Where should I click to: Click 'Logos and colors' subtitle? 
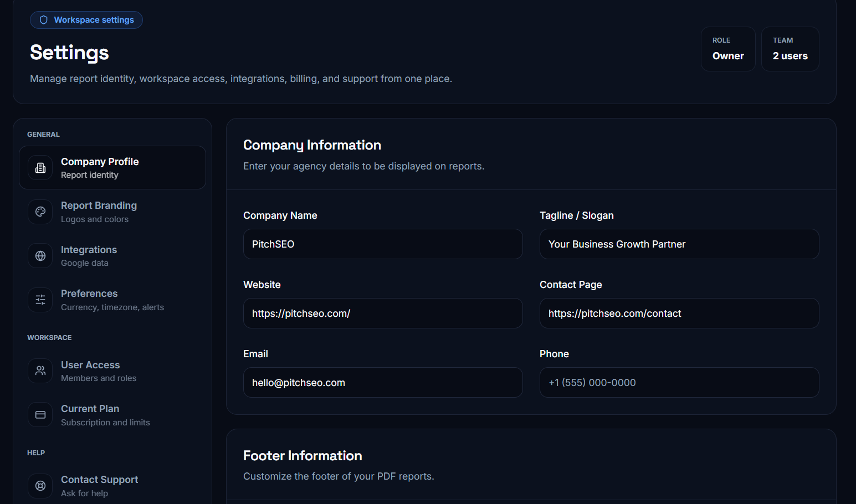[95, 219]
